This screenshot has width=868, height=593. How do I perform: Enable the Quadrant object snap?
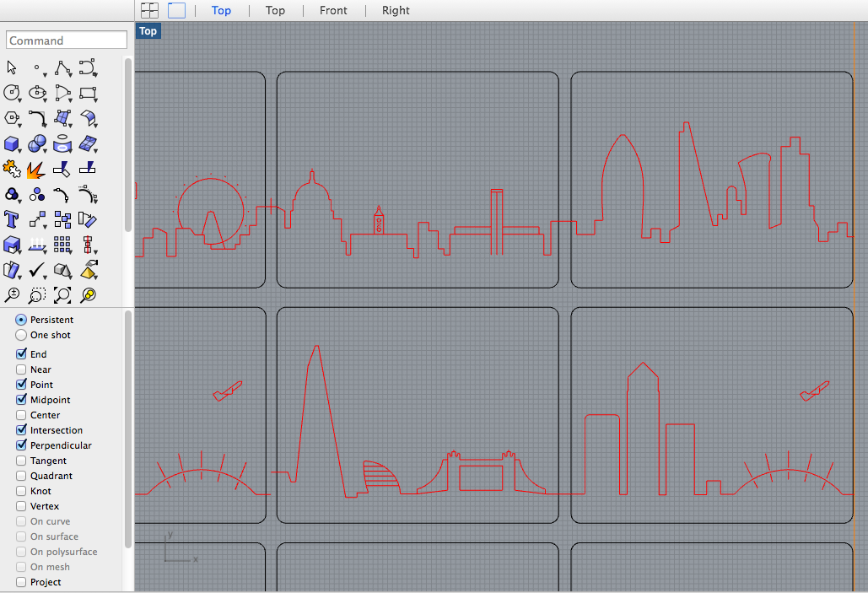point(21,476)
